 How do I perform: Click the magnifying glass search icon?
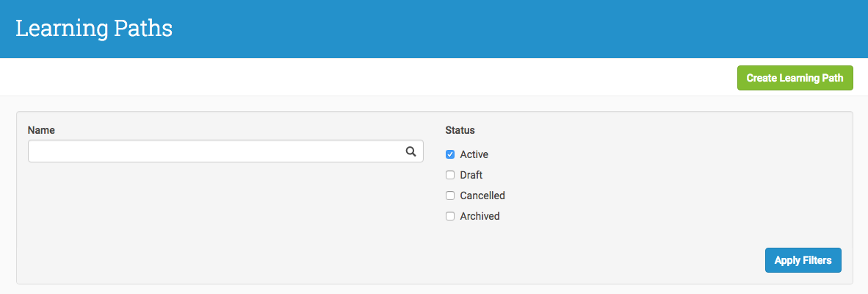(411, 151)
